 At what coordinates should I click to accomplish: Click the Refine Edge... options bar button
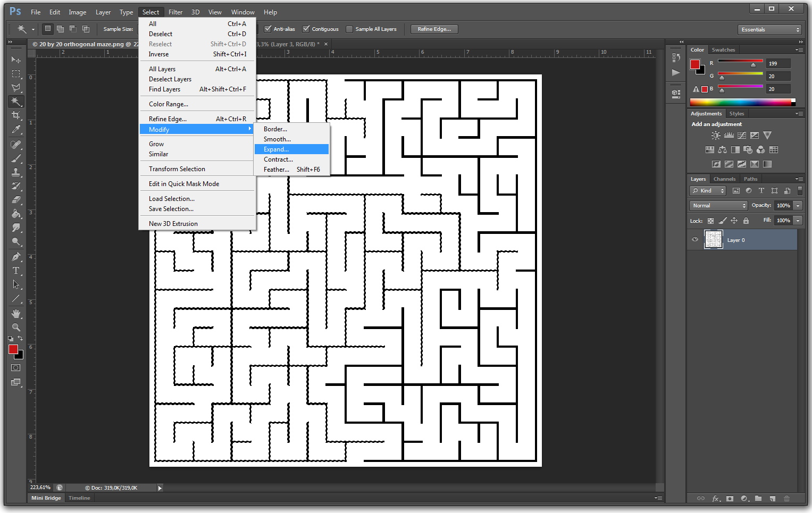coord(434,29)
